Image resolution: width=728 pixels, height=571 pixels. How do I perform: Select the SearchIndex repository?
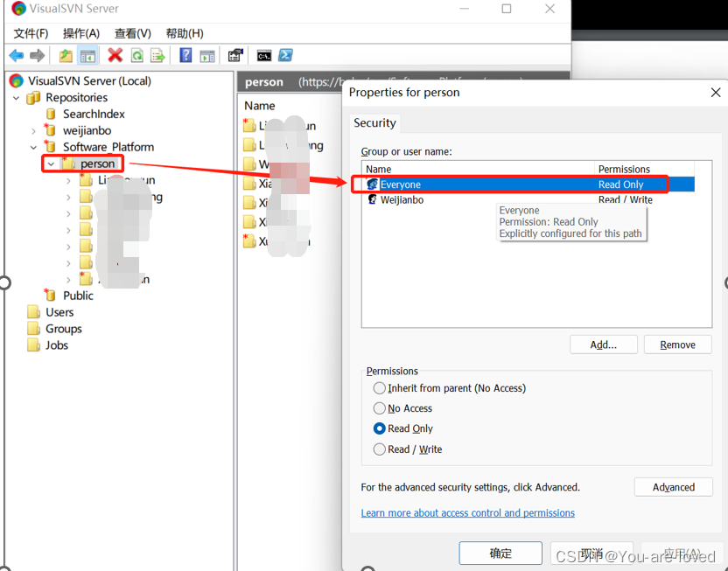coord(94,114)
